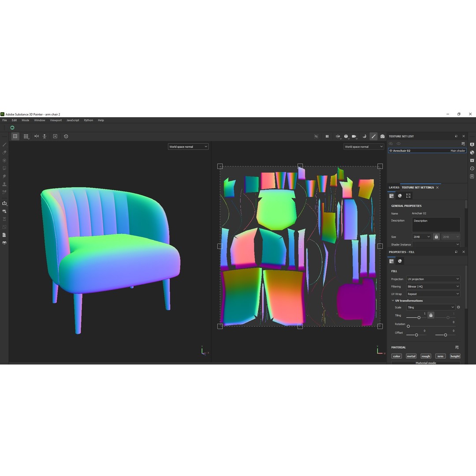Open the Material section settings menu icon

(457, 347)
